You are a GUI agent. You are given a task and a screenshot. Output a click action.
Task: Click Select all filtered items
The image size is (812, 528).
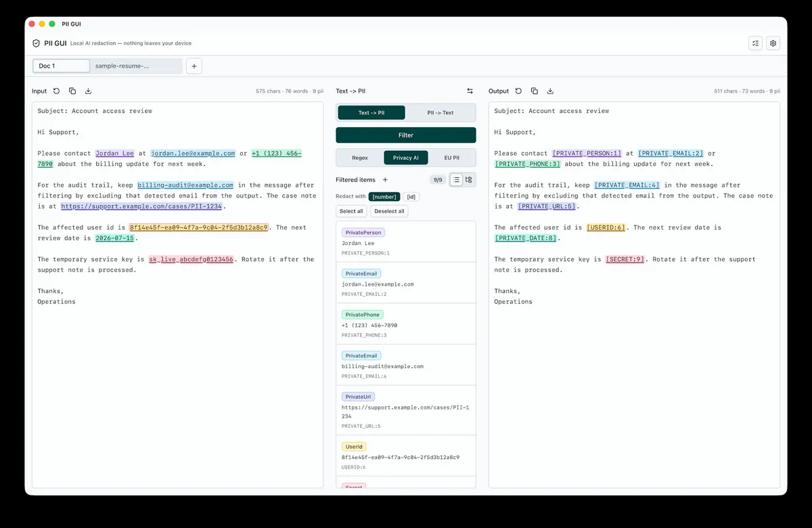click(351, 211)
